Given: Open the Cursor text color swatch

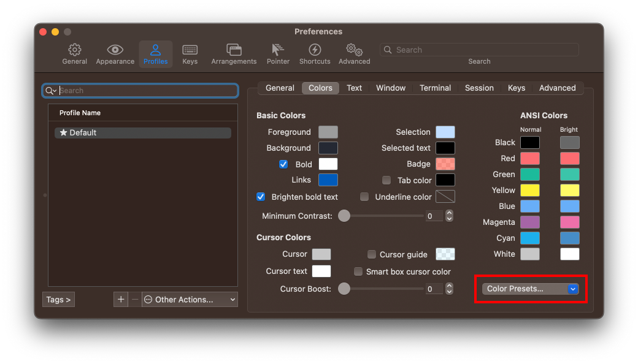Looking at the screenshot, I should pyautogui.click(x=321, y=271).
